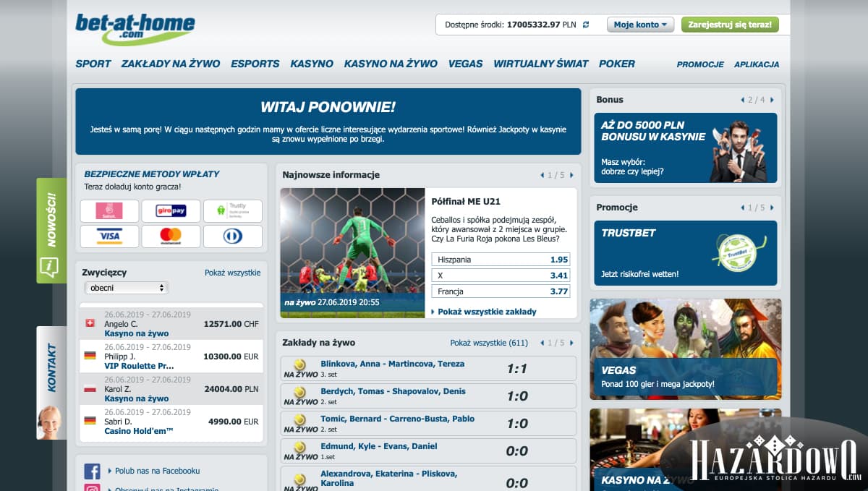868x491 pixels.
Task: Click tennis ball icon for Tomic match
Action: point(300,420)
